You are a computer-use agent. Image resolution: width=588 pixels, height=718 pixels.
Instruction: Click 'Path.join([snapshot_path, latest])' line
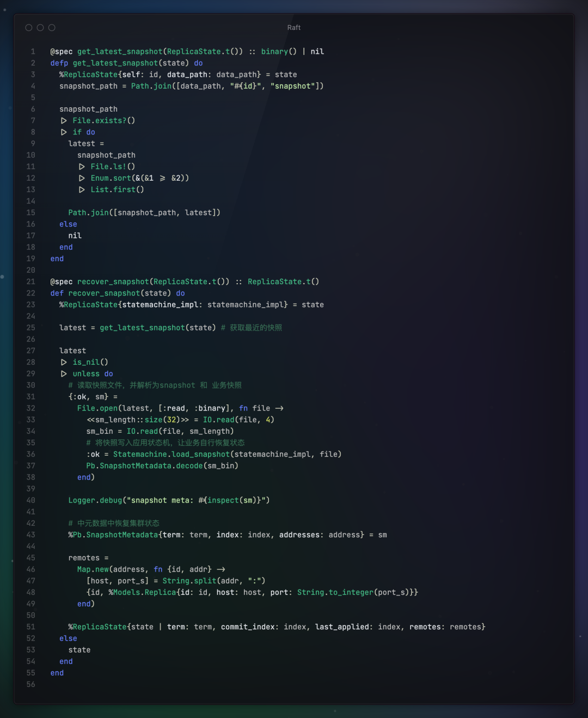[144, 213]
